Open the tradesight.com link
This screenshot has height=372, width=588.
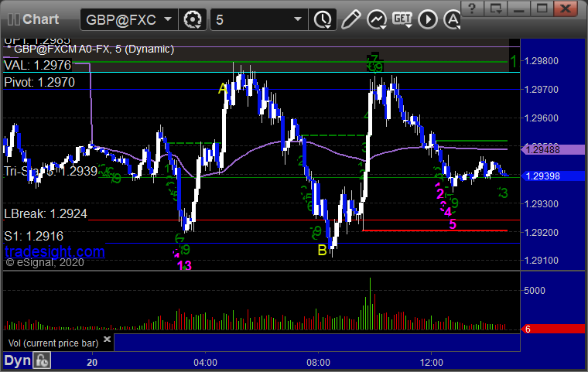(x=55, y=251)
